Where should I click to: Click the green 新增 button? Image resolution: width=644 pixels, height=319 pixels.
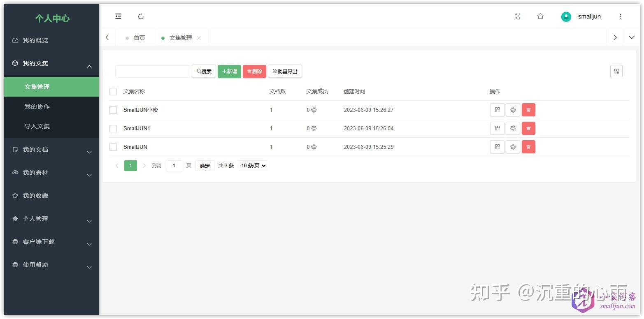click(229, 71)
